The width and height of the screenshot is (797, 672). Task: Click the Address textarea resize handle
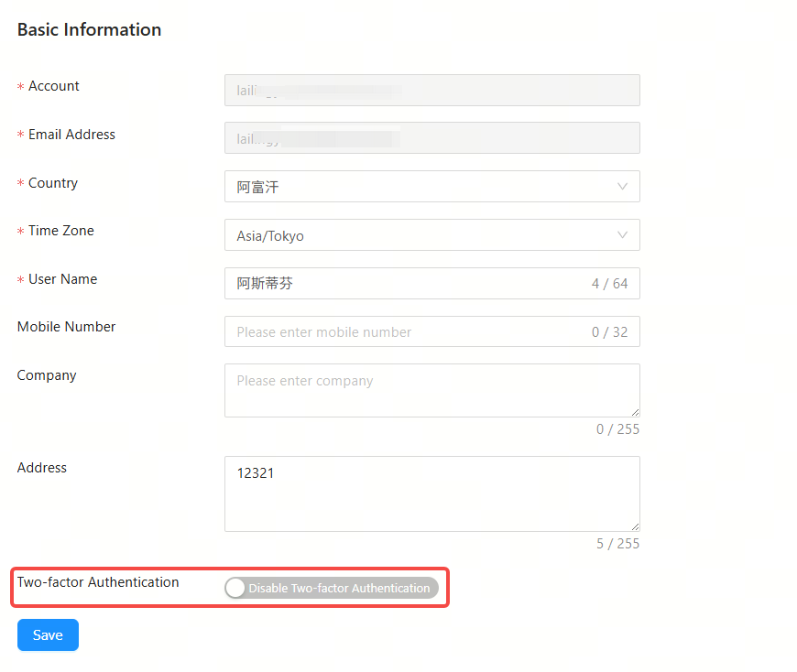tap(635, 526)
